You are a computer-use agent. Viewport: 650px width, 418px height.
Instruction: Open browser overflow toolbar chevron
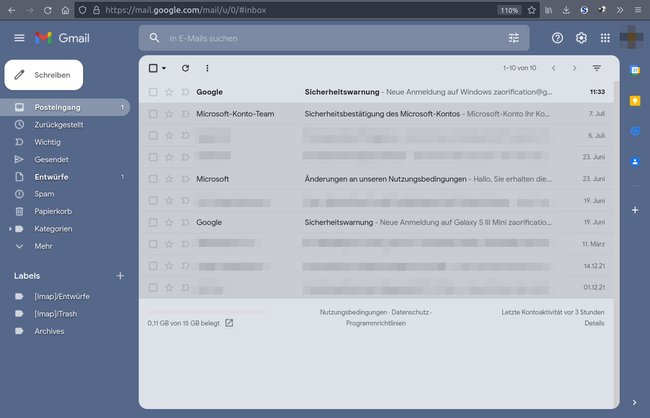pos(620,10)
